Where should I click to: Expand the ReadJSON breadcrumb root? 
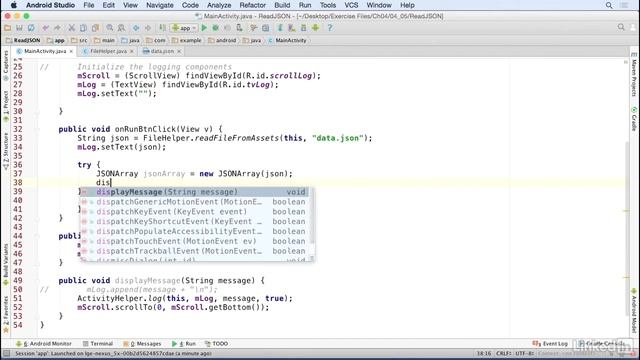[x=23, y=40]
